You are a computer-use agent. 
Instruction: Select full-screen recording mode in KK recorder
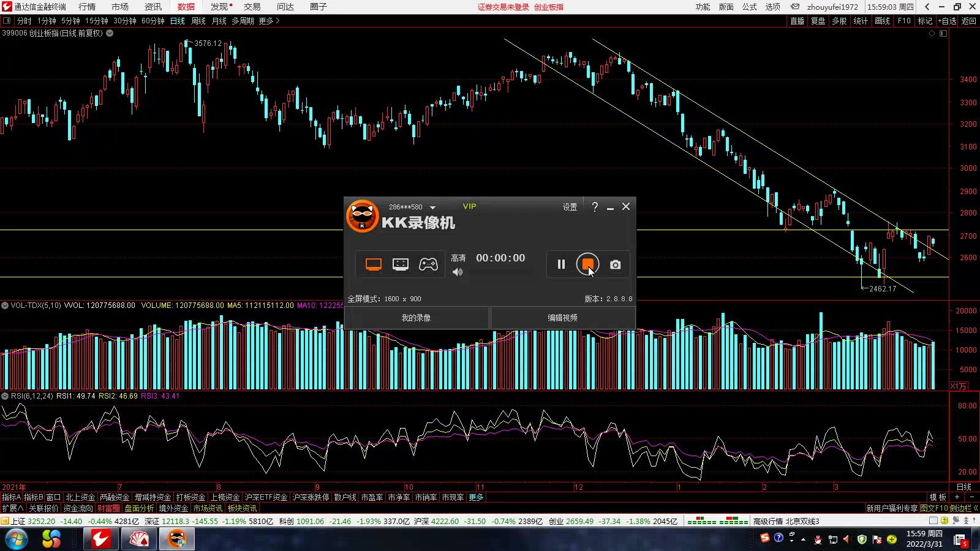click(374, 264)
